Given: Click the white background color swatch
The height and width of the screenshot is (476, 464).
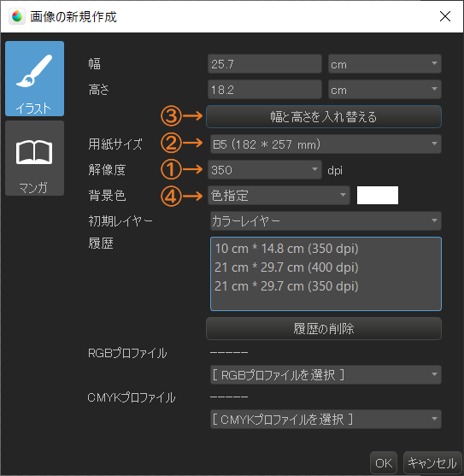Looking at the screenshot, I should (x=378, y=195).
